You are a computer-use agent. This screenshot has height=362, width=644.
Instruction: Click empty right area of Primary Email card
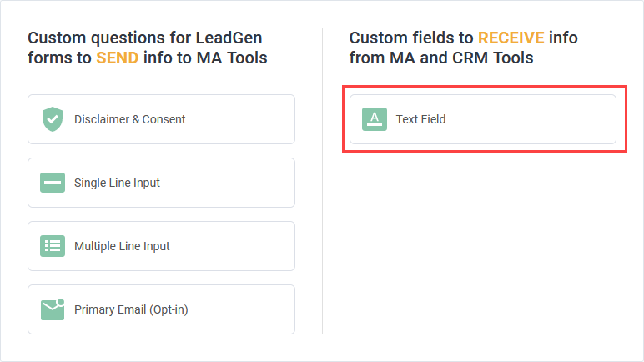250,309
